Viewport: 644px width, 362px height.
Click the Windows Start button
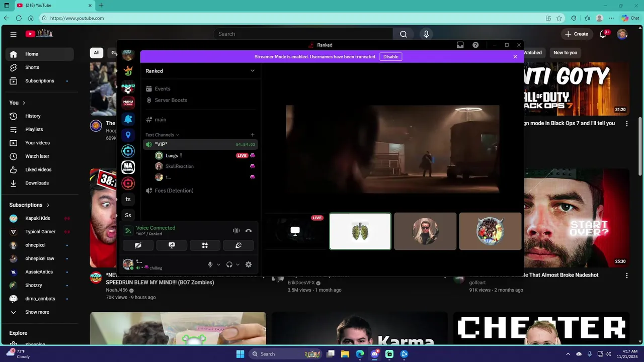coord(240,354)
